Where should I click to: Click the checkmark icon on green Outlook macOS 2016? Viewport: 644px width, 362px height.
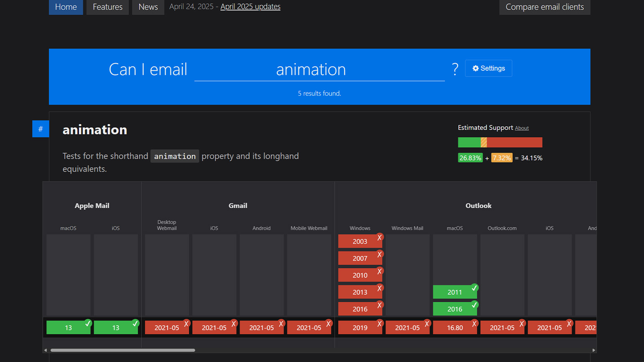click(x=474, y=305)
